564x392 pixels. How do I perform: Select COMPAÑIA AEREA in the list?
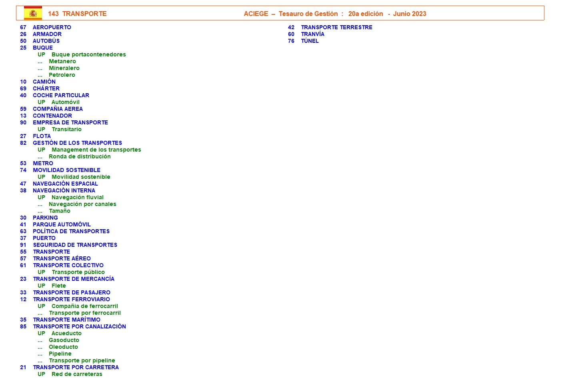(58, 109)
